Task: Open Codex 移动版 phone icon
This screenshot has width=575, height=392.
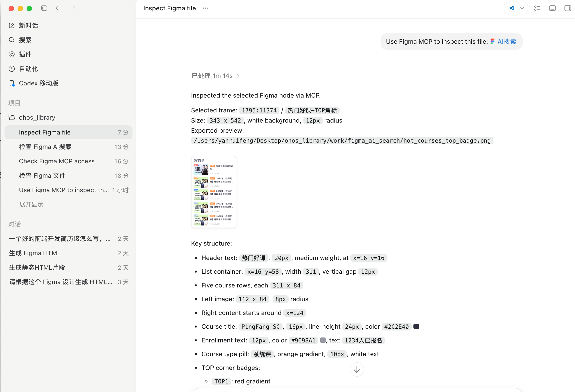Action: coord(12,83)
